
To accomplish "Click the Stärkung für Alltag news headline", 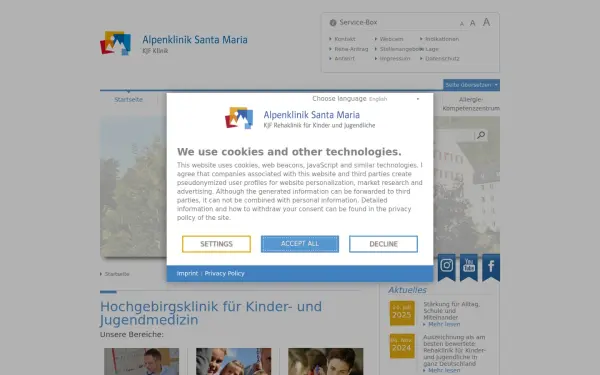I will pos(452,311).
